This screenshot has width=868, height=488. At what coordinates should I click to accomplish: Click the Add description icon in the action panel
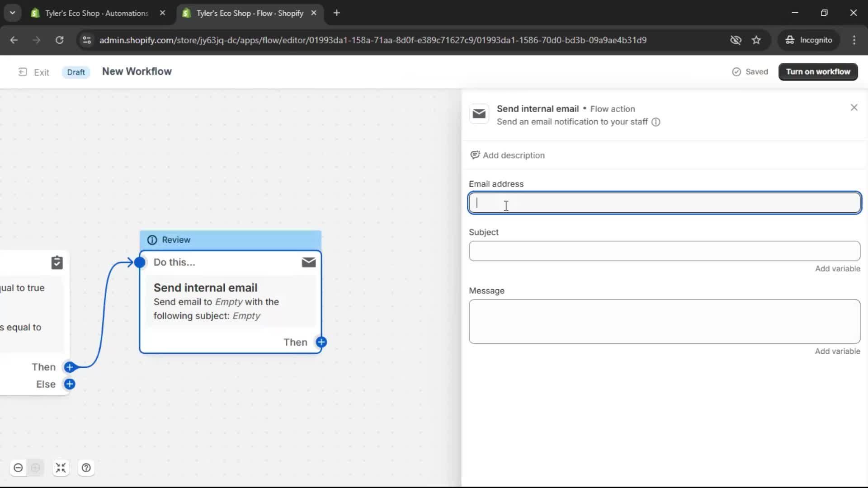[474, 155]
